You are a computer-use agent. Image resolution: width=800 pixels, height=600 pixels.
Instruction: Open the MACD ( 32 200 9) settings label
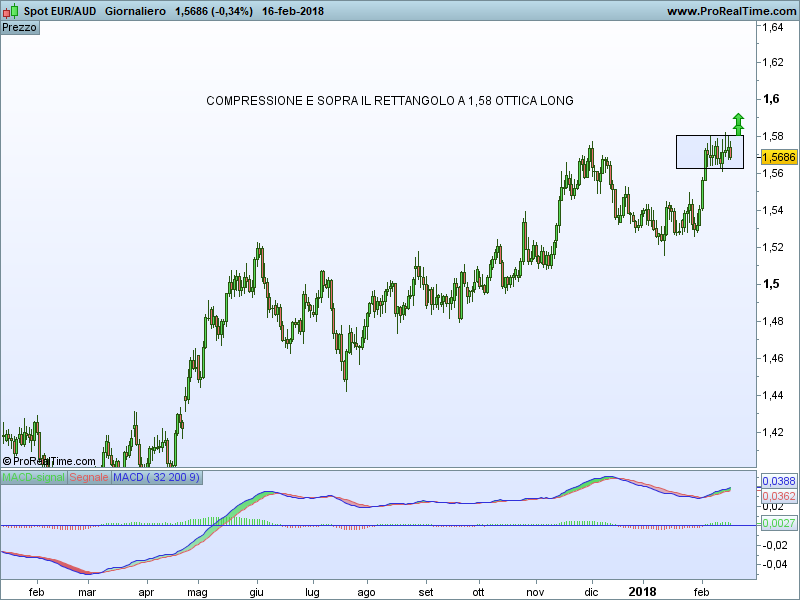click(156, 478)
